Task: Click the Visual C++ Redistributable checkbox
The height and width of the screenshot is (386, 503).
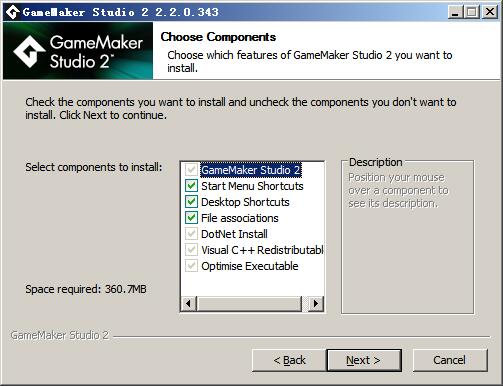Action: pyautogui.click(x=191, y=250)
